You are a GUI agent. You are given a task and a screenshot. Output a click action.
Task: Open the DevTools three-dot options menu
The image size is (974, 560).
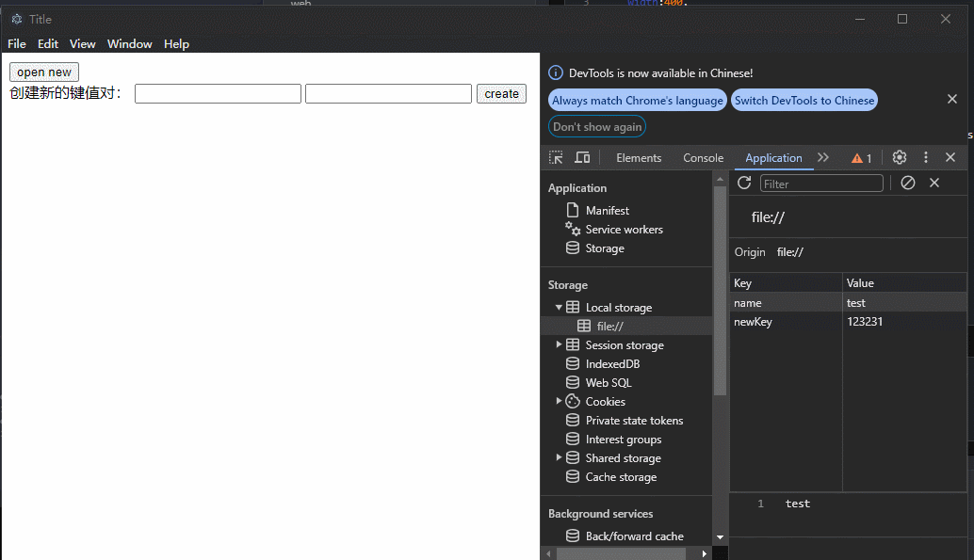coord(926,158)
